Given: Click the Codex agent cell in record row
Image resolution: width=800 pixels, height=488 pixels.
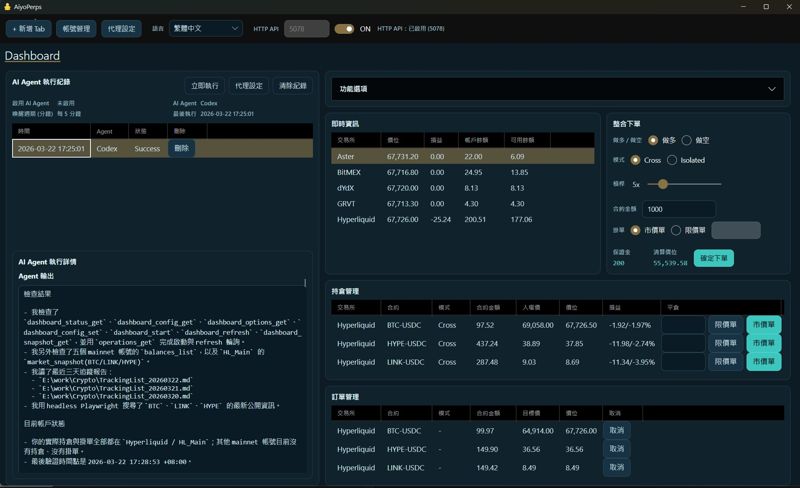Looking at the screenshot, I should click(107, 149).
